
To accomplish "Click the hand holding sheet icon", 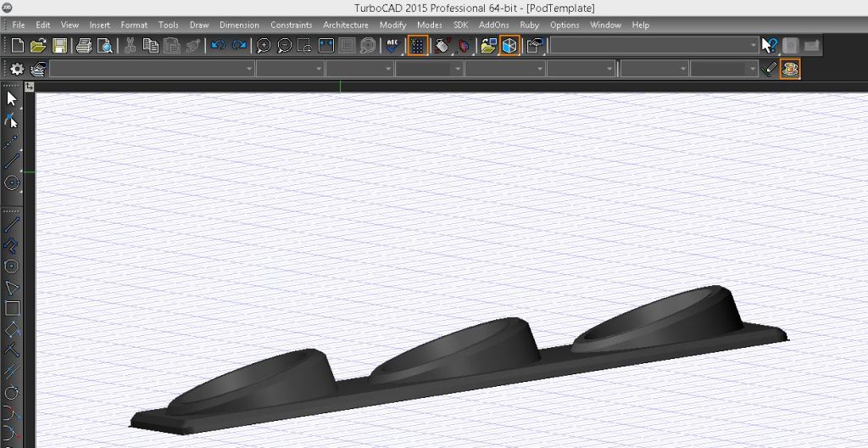I will [x=536, y=46].
